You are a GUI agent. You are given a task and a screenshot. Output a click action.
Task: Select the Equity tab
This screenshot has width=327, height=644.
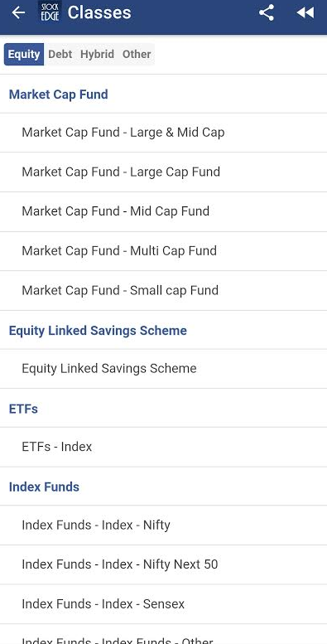24,54
